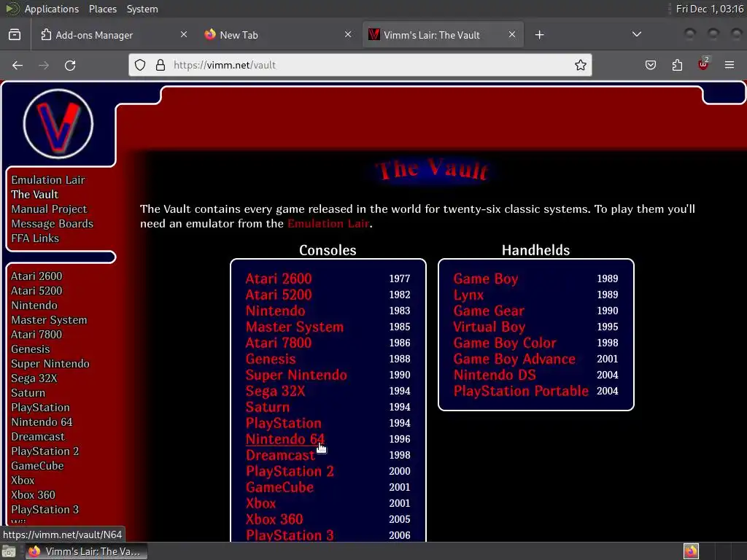This screenshot has height=560, width=747.
Task: Open Xbox 360 in the Consoles list
Action: [274, 519]
